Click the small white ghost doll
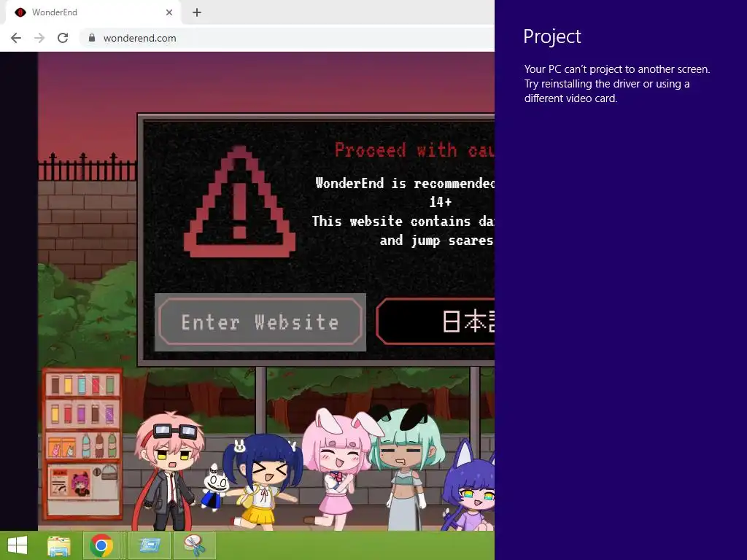 215,488
